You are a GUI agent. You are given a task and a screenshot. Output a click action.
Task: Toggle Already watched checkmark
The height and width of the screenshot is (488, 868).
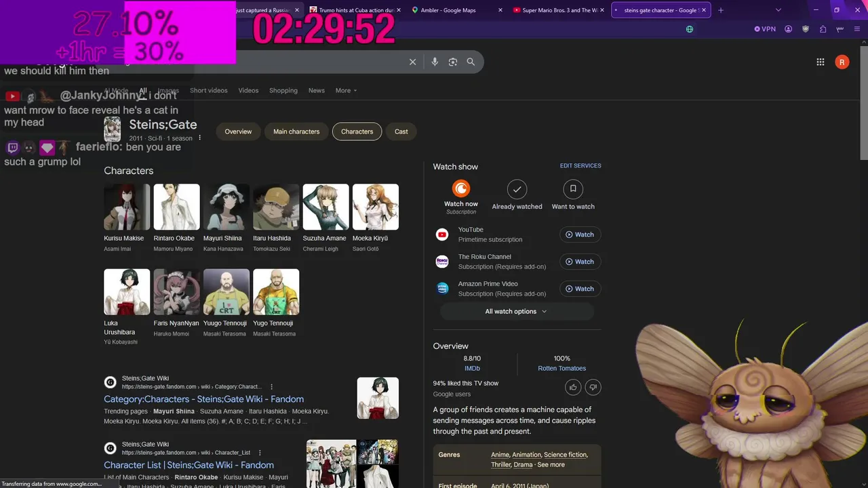(x=517, y=188)
